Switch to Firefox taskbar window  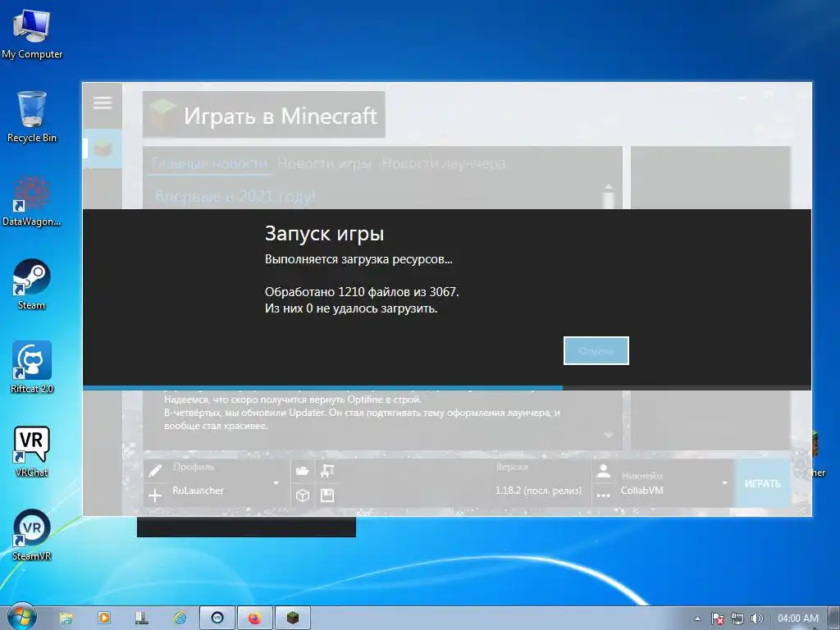255,618
